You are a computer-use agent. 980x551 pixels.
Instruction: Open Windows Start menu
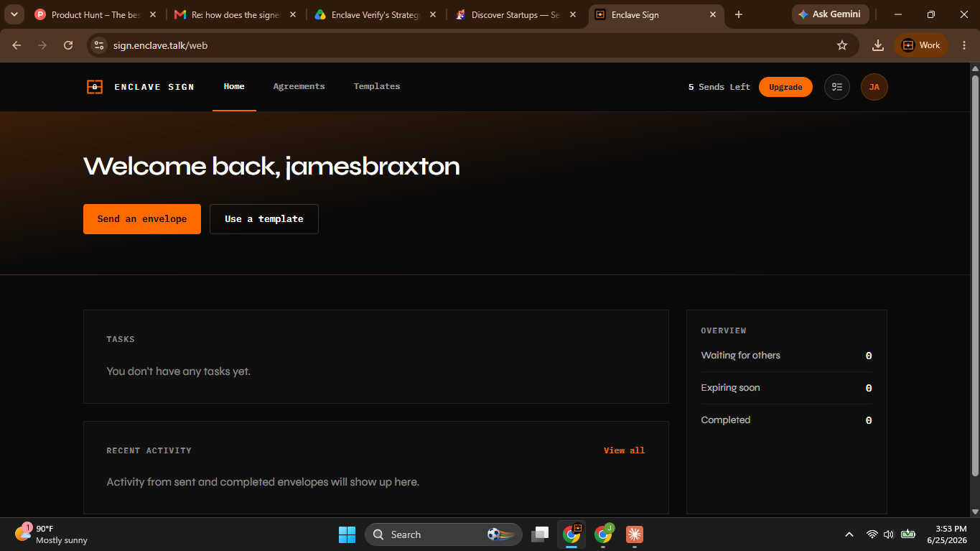tap(347, 534)
